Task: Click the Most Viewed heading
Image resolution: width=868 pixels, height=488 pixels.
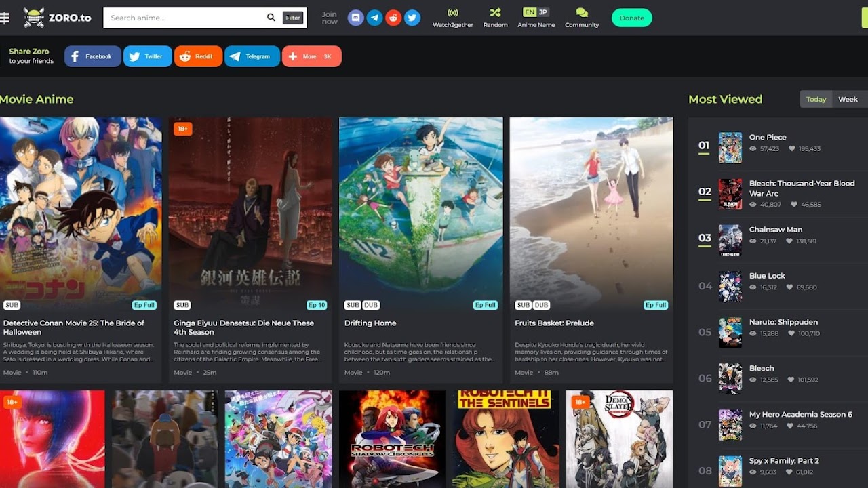Action: 726,99
